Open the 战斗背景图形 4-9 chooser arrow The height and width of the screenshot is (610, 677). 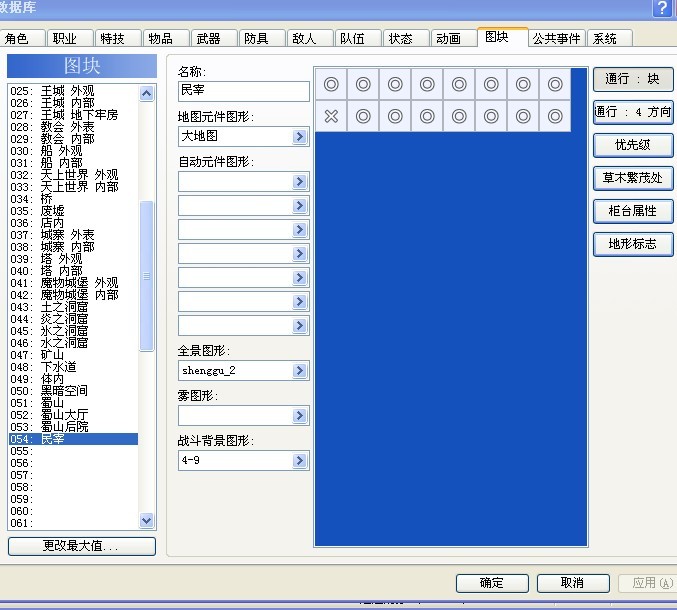point(300,461)
